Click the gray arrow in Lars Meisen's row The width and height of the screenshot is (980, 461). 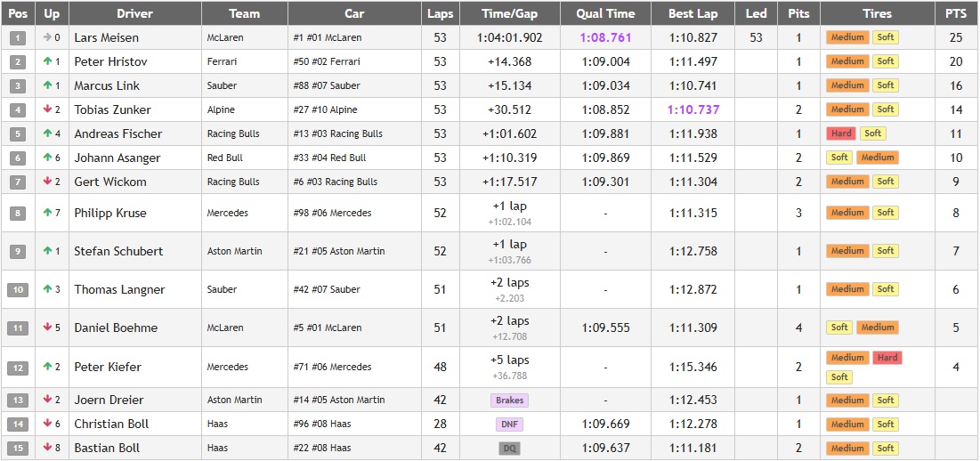[47, 37]
